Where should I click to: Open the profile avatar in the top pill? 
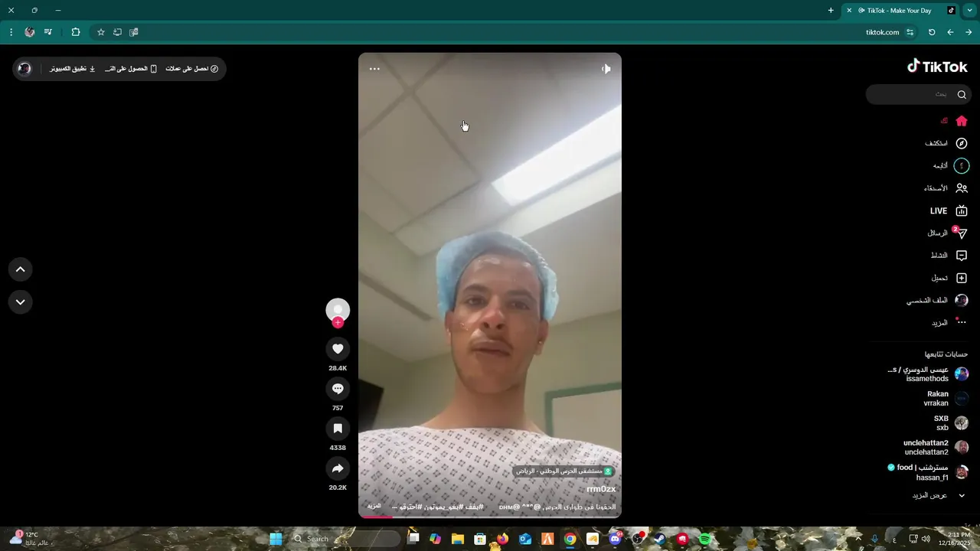click(x=24, y=69)
